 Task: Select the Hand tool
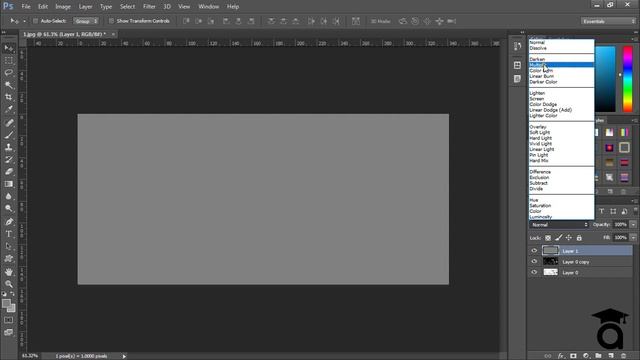click(9, 272)
